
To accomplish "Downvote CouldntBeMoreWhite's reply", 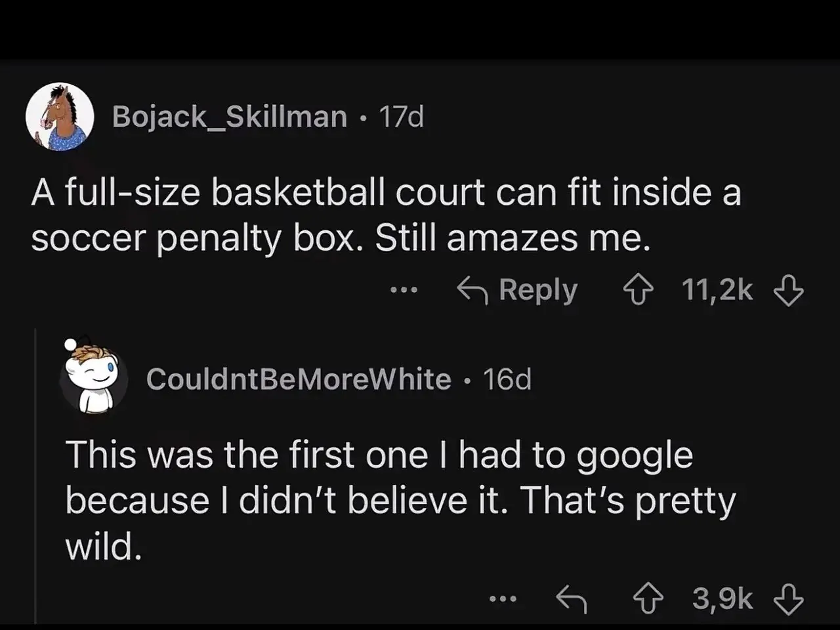I will tap(789, 598).
